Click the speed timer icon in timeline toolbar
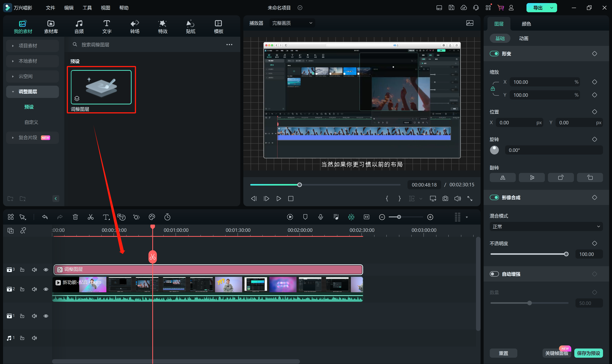Screen dimensions: 612x364 (x=167, y=217)
